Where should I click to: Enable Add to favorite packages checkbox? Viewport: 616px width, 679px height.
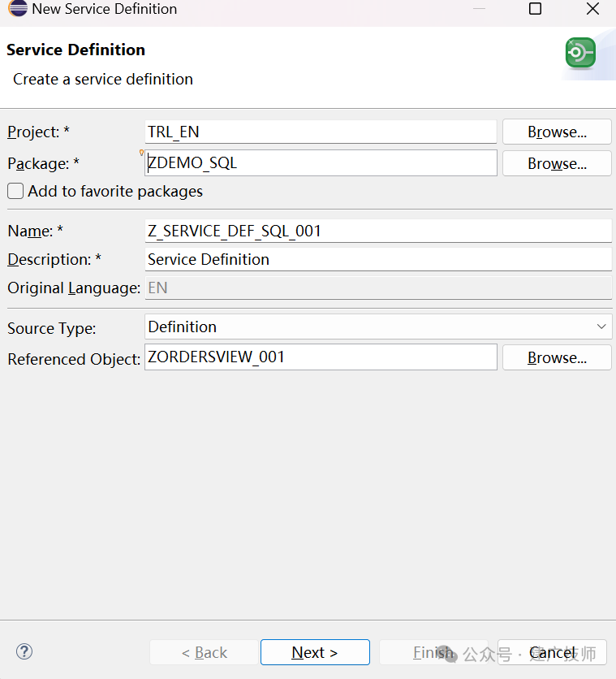[15, 191]
